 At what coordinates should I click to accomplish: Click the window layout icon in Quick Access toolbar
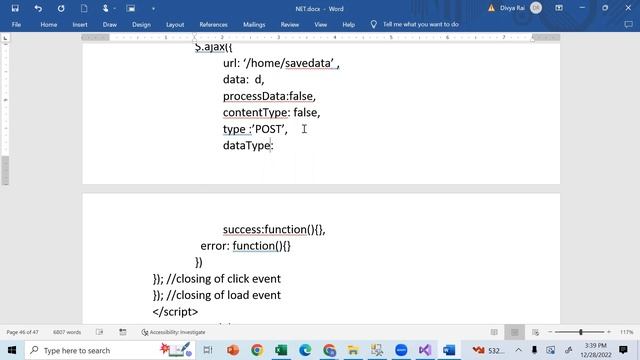(131, 8)
